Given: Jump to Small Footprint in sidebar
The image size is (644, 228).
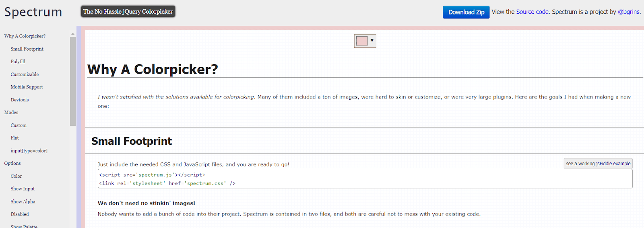Looking at the screenshot, I should pos(27,49).
